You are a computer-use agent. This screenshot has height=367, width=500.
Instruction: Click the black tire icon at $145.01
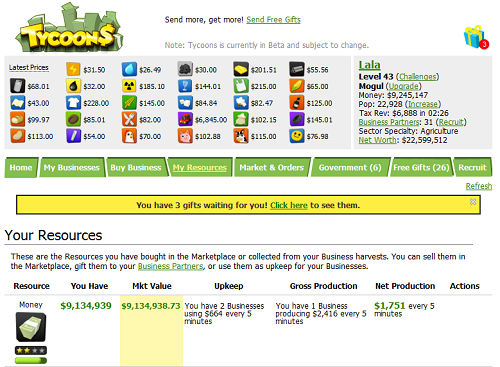point(297,119)
